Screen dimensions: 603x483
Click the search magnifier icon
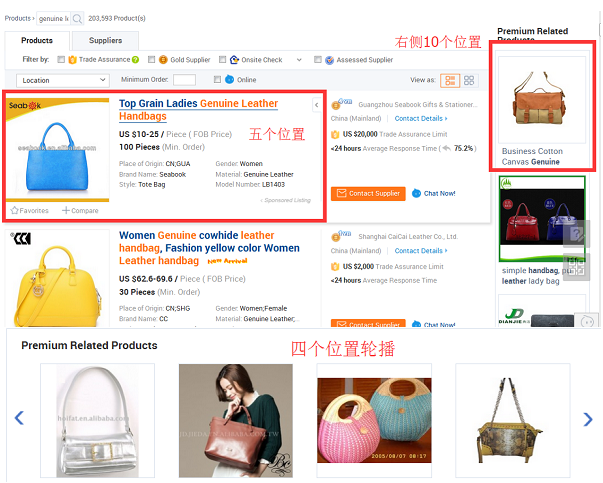point(77,18)
